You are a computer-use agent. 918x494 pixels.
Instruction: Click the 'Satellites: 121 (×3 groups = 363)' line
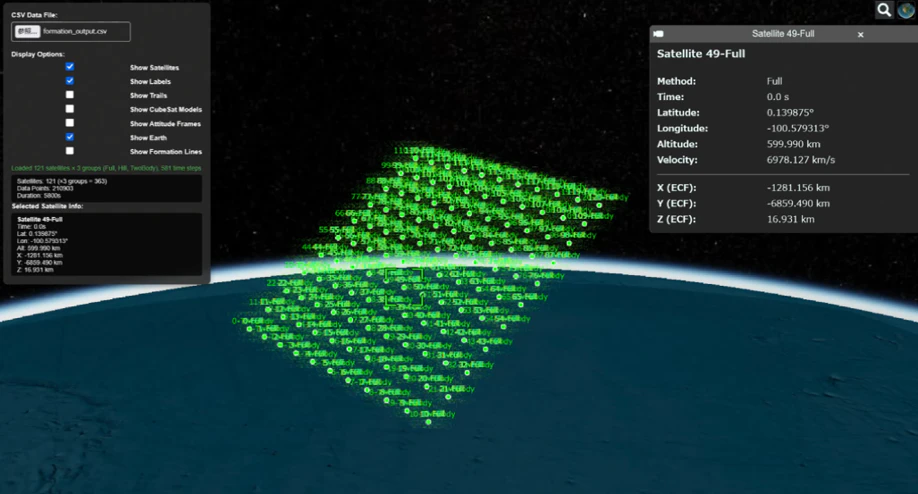(62, 181)
